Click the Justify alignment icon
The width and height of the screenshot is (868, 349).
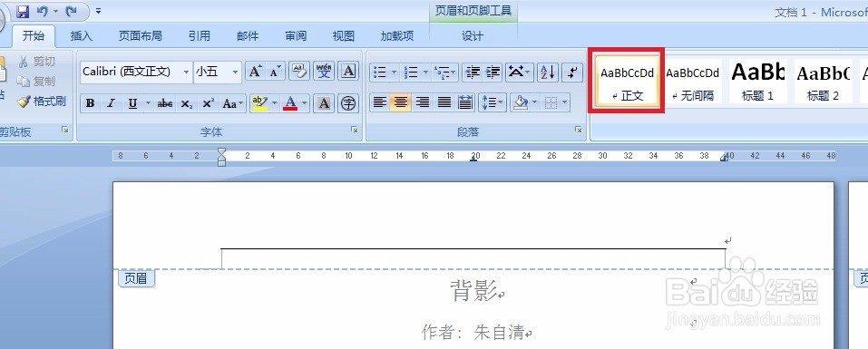coord(444,102)
